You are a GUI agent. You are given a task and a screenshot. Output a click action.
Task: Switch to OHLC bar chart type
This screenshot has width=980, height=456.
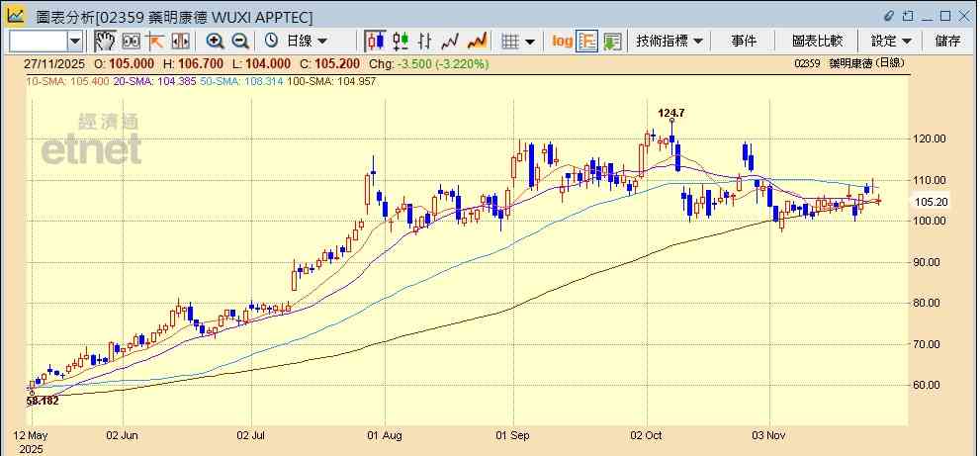[x=425, y=41]
